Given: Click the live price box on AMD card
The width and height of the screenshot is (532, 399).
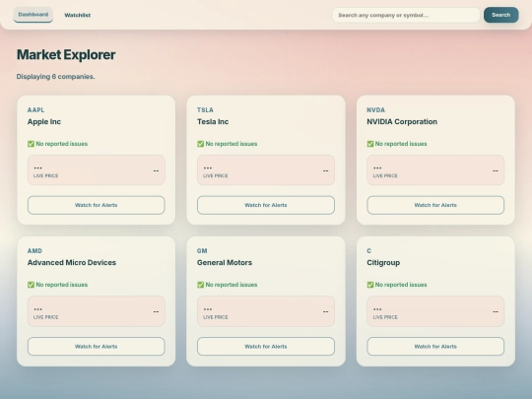Looking at the screenshot, I should pyautogui.click(x=97, y=311).
